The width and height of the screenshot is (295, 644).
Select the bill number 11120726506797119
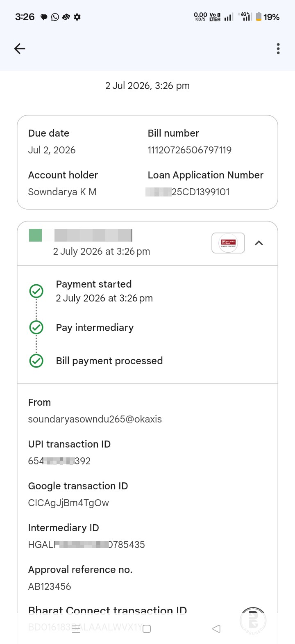coord(190,150)
